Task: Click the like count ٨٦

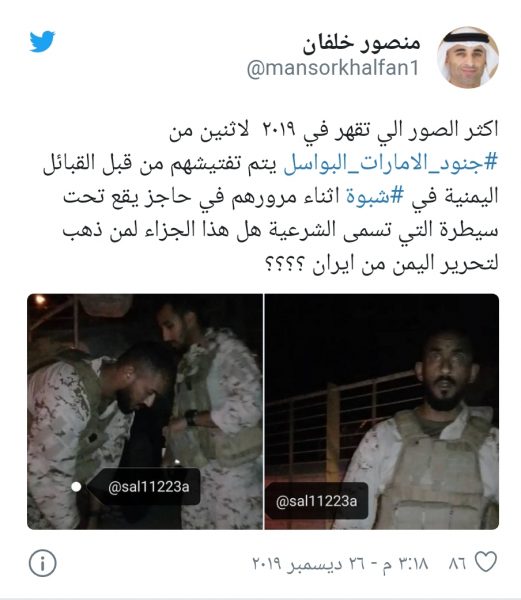Action: (x=457, y=563)
